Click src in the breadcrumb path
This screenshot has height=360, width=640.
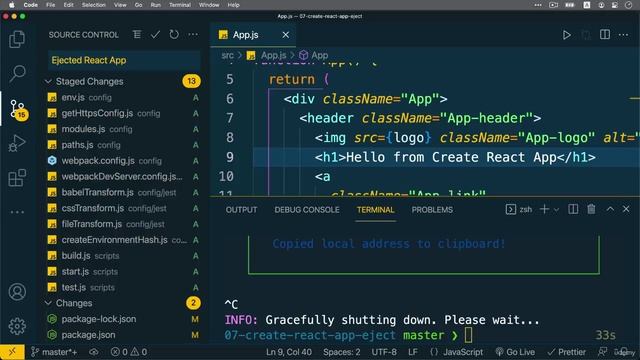tap(227, 55)
